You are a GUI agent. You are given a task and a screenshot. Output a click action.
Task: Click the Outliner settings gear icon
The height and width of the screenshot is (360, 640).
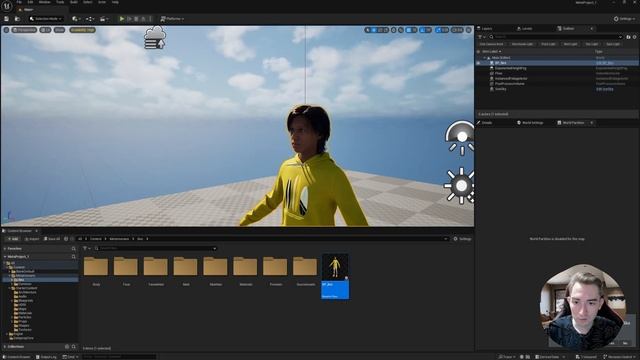pyautogui.click(x=635, y=37)
